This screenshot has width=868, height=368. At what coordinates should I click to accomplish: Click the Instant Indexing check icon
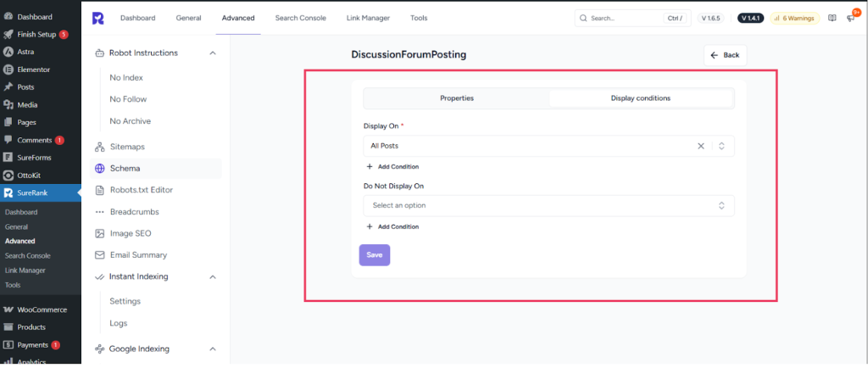pos(100,276)
